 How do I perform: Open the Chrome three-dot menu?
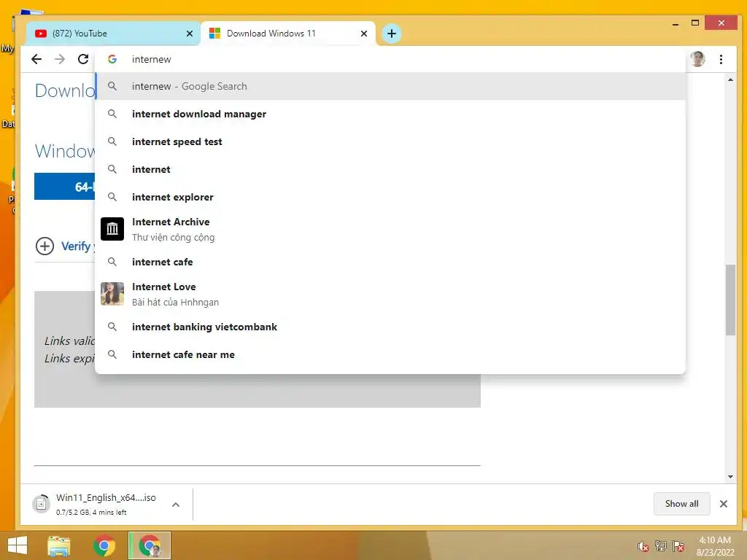[x=721, y=59]
